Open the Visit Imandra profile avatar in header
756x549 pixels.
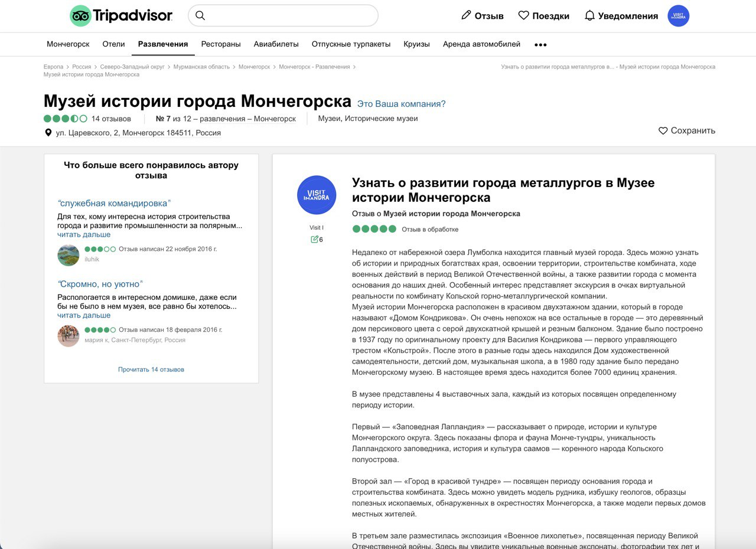(x=679, y=16)
